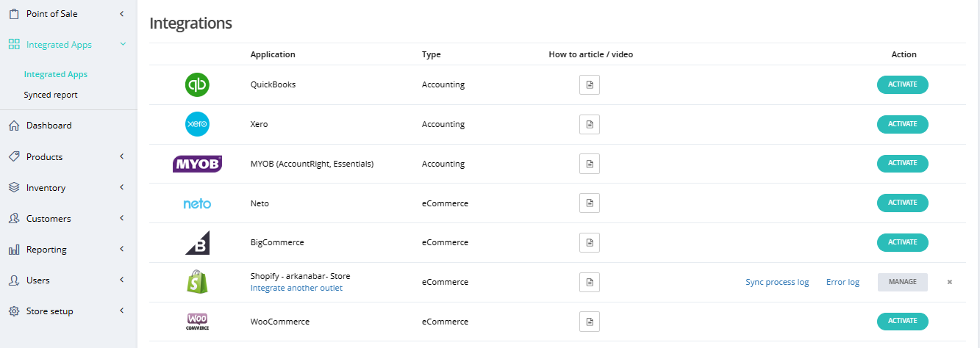Click the Integrations page heading
The height and width of the screenshot is (348, 980).
[x=190, y=23]
